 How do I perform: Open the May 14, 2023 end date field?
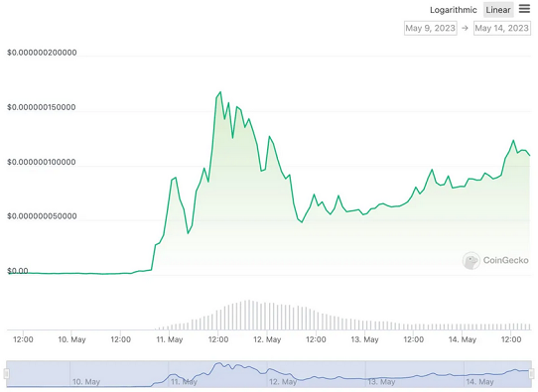point(502,28)
